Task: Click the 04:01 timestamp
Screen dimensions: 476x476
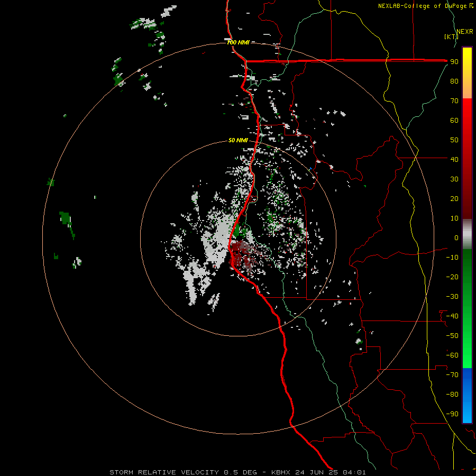Action: click(354, 472)
